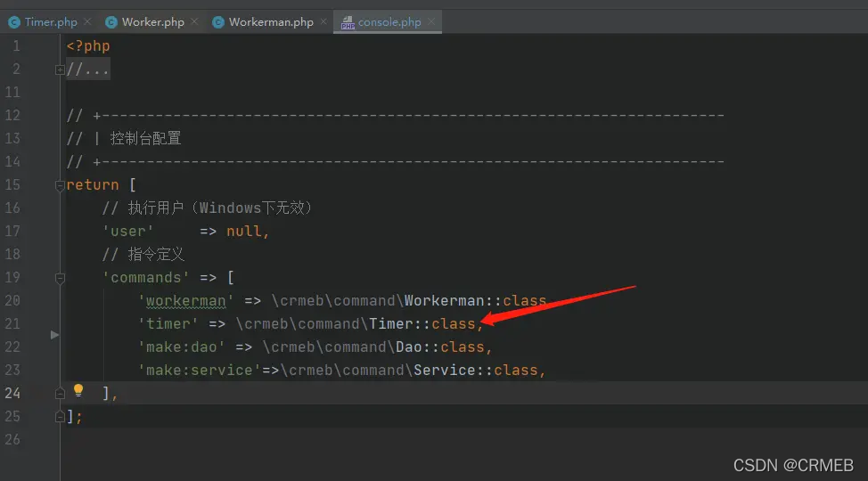Click the '控制台配置' comment text
Screen dimensions: 868x481
(145, 138)
